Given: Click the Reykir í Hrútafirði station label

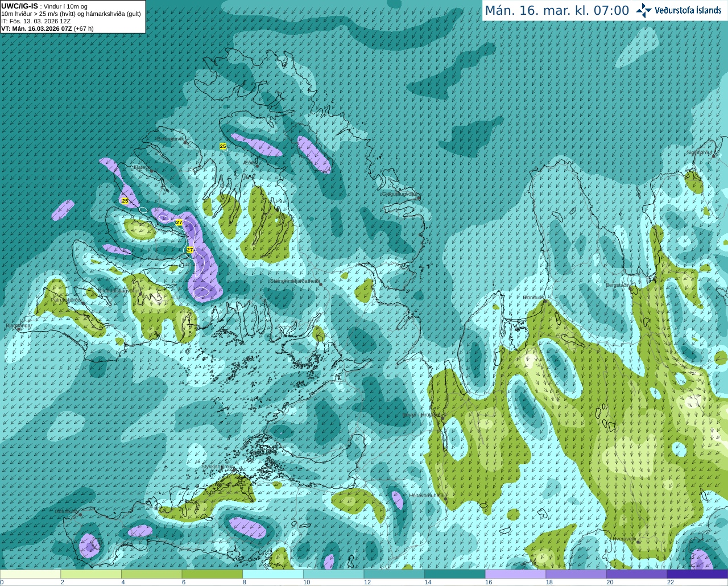Looking at the screenshot, I should 422,415.
